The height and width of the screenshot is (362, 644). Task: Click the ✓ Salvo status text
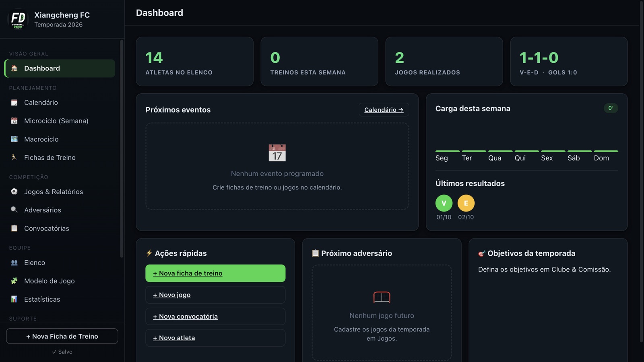tap(62, 352)
